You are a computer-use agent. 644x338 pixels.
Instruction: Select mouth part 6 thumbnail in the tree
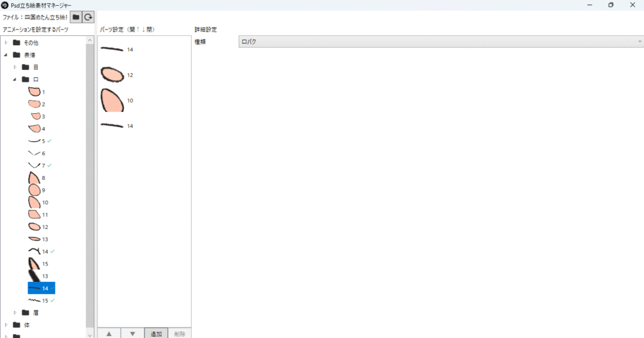click(34, 153)
